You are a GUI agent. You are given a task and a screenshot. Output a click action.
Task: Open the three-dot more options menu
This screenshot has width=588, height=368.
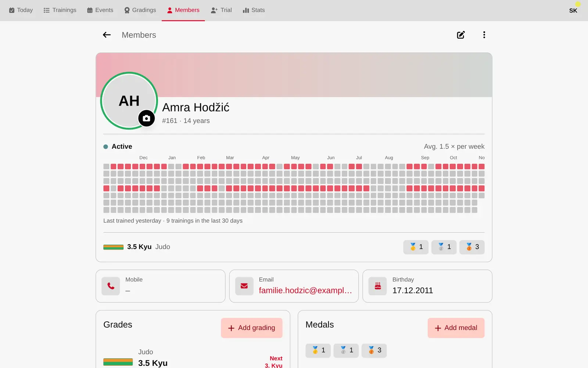point(484,35)
